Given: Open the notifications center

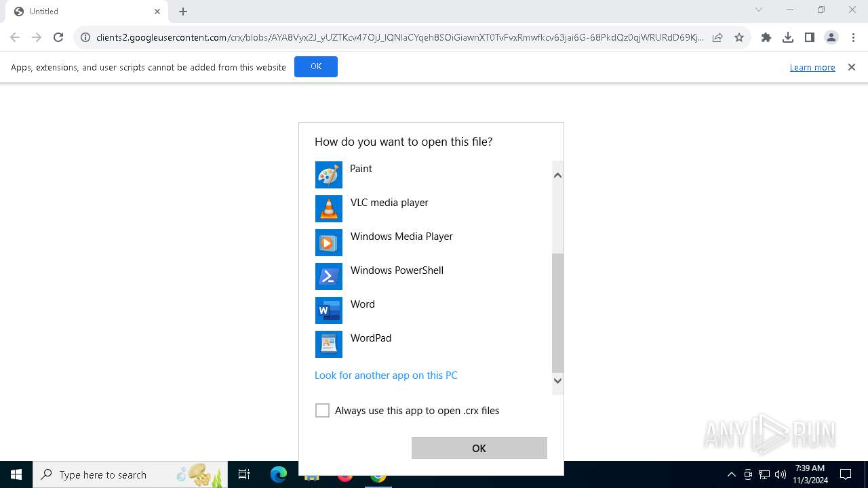Looking at the screenshot, I should coord(846,474).
